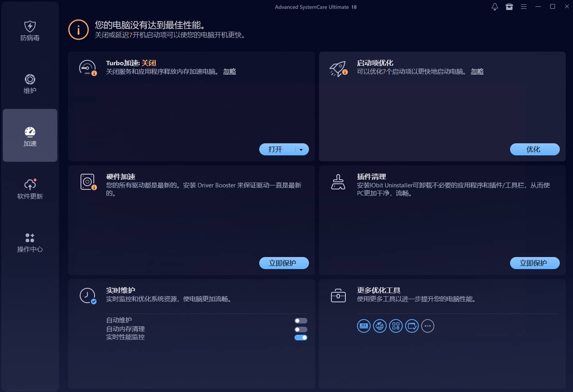Open the window checkmark tool icon
The width and height of the screenshot is (573, 392).
[x=412, y=326]
